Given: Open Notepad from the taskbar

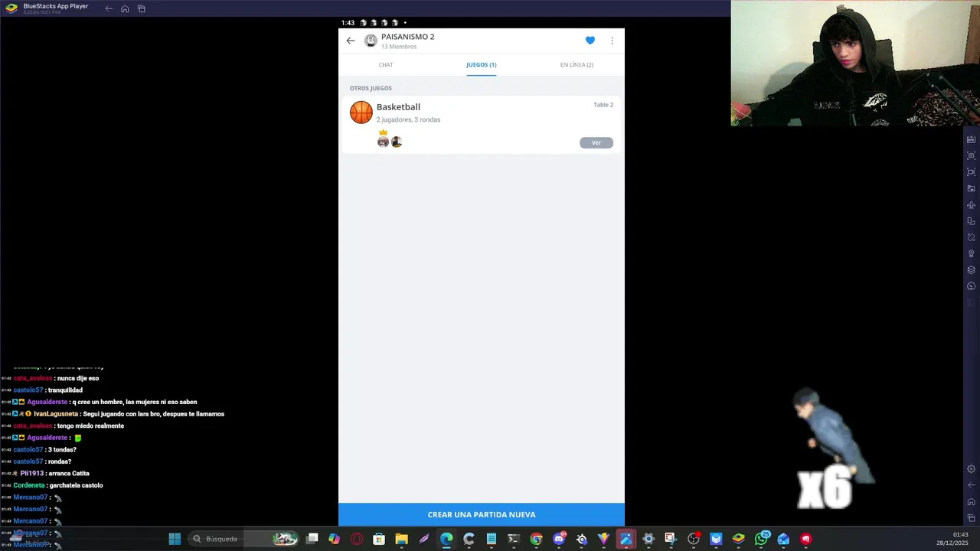Looking at the screenshot, I should (492, 539).
